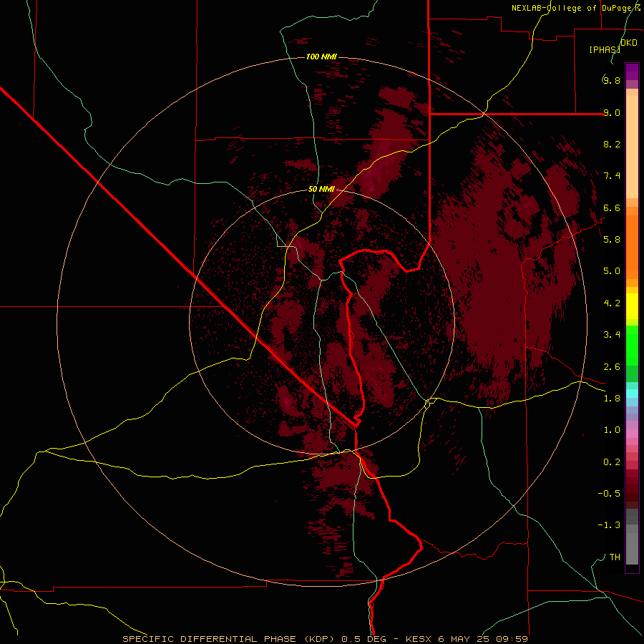Click the 8.2 legend value
The image size is (644, 644).
[x=612, y=144]
